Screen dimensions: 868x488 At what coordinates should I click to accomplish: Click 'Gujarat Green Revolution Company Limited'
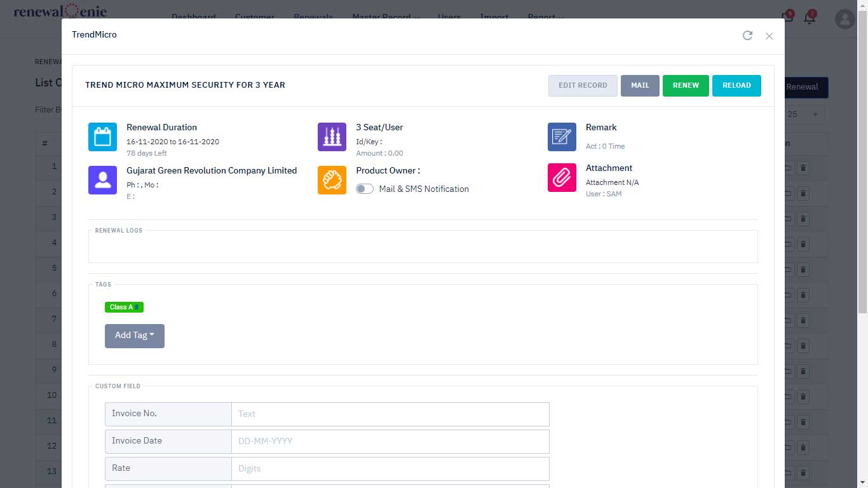pyautogui.click(x=212, y=170)
